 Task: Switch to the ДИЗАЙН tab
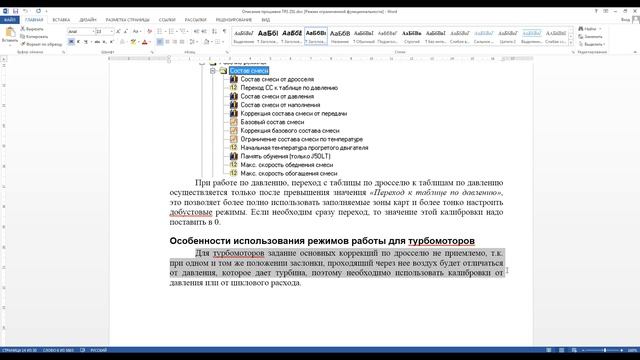pos(88,20)
